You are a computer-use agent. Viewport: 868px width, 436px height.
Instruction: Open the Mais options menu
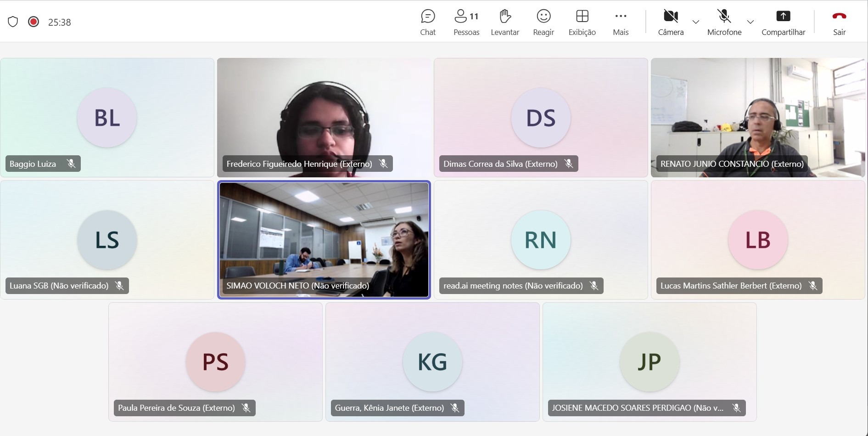point(620,22)
